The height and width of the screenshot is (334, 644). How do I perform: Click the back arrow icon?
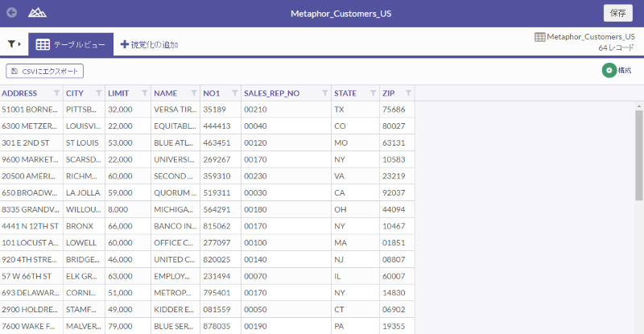tap(11, 13)
